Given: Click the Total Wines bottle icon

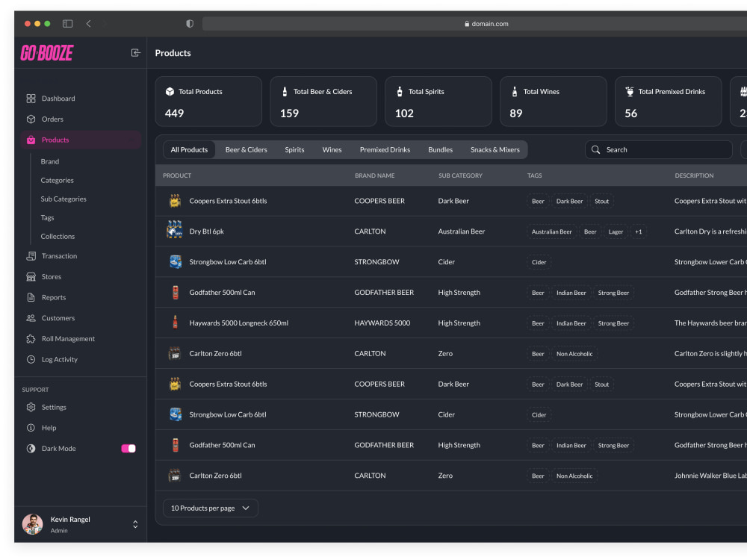Looking at the screenshot, I should coord(515,91).
